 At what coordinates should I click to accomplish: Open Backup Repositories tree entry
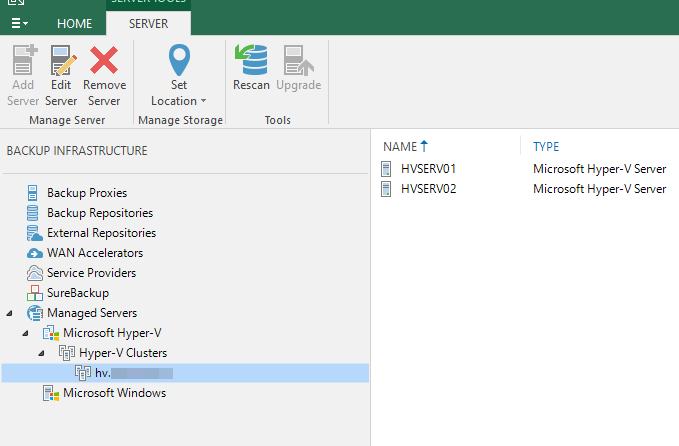(100, 213)
